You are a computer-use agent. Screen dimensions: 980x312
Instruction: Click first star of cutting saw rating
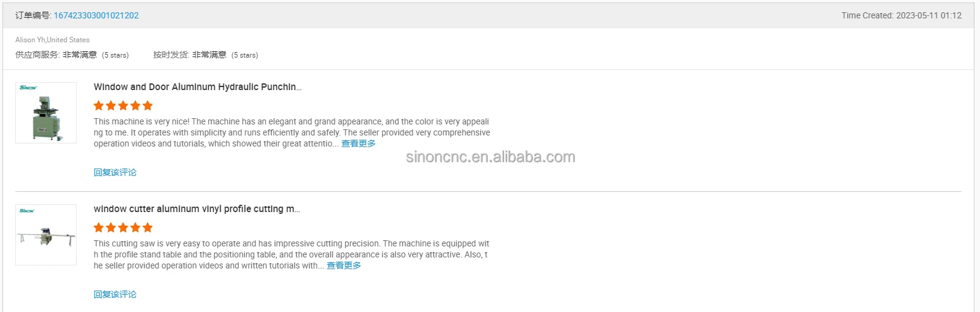(x=99, y=227)
